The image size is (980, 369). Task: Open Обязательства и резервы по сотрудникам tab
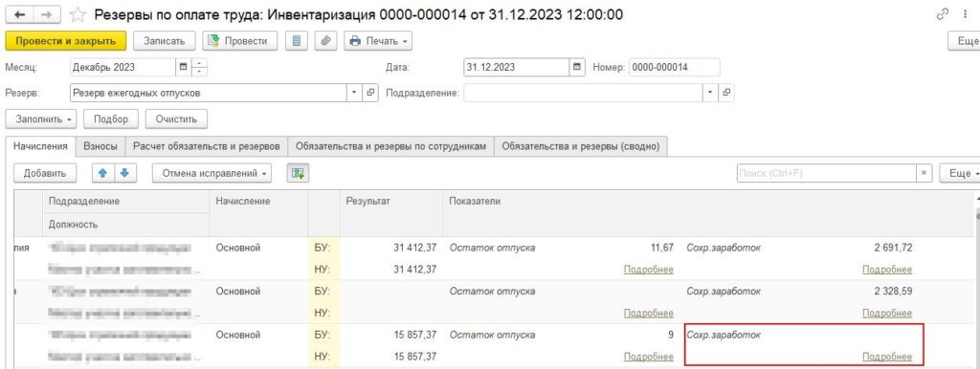click(390, 146)
